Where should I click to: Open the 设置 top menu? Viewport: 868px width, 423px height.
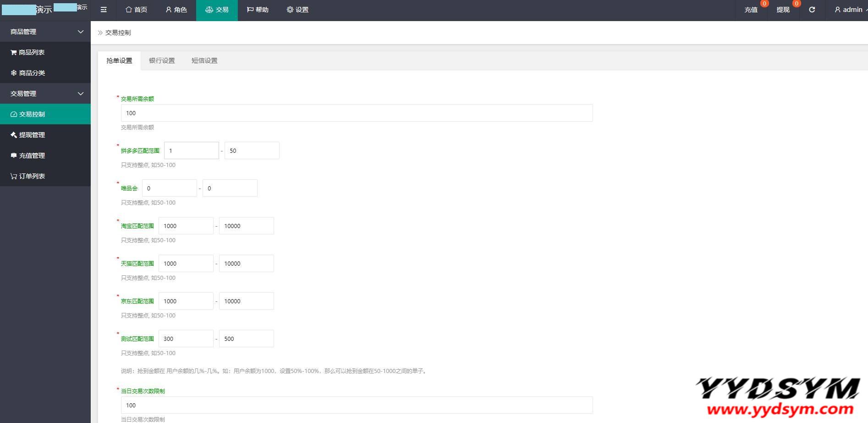click(297, 10)
